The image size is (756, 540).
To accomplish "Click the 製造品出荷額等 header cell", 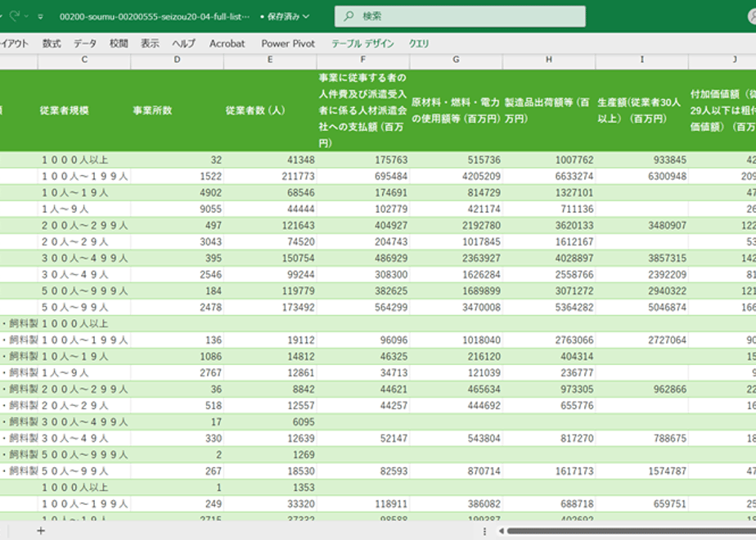I will tap(549, 110).
